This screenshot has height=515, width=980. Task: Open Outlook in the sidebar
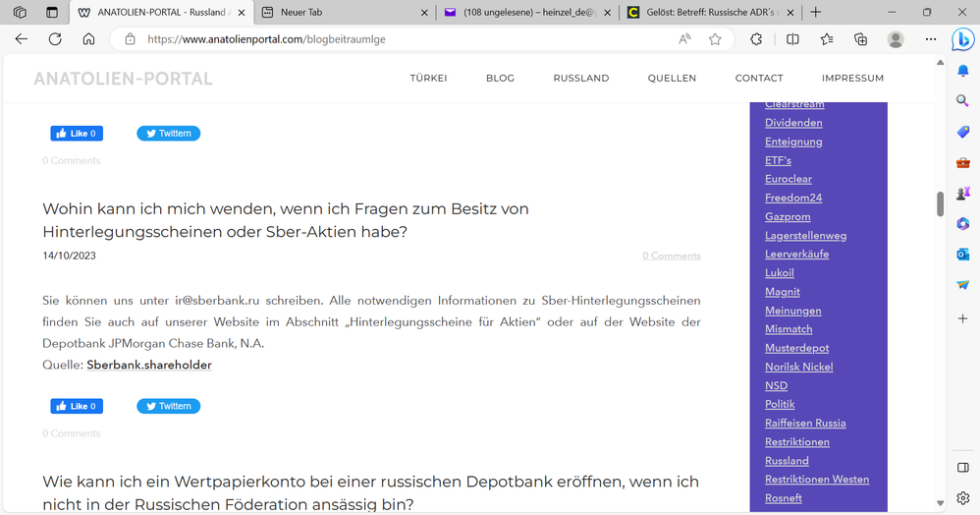tap(963, 254)
